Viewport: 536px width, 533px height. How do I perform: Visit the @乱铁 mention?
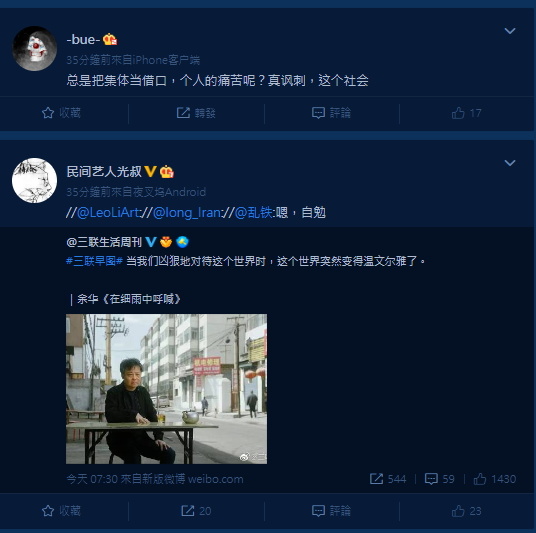[x=254, y=213]
